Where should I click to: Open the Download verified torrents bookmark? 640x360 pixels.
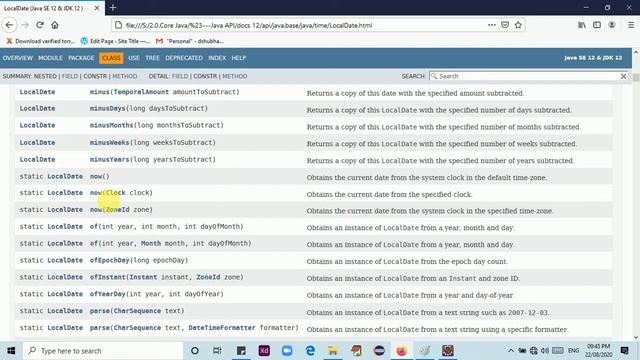(40, 41)
